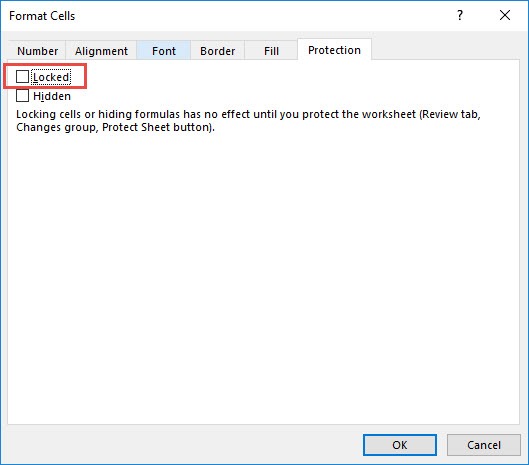Click the 'Locked' label text

(x=51, y=77)
